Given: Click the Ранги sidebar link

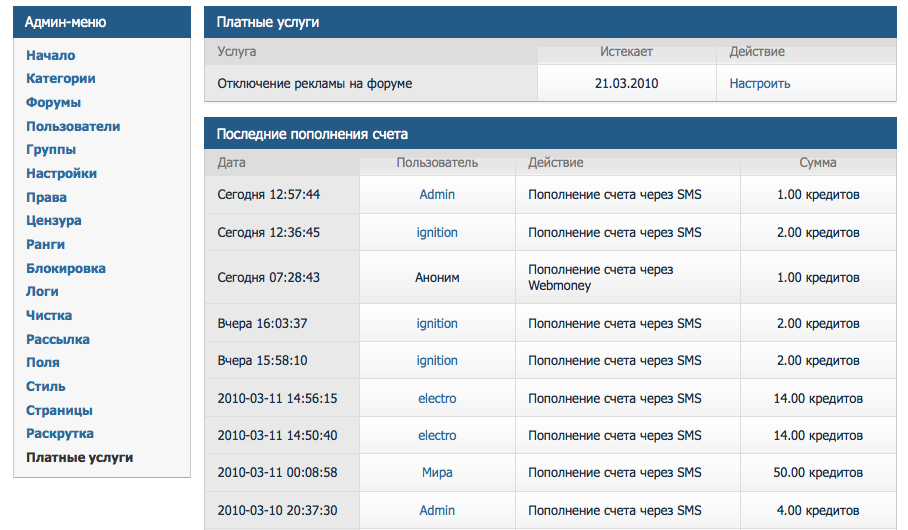Looking at the screenshot, I should (46, 245).
